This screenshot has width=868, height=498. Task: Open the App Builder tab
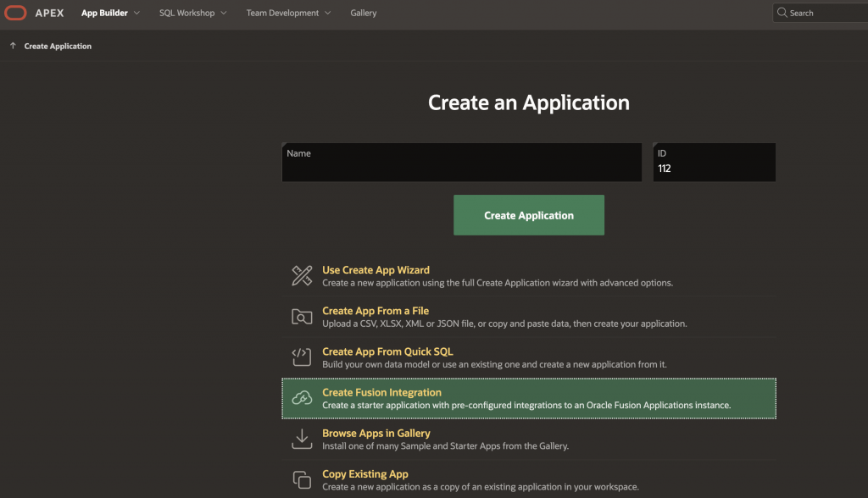tap(104, 13)
